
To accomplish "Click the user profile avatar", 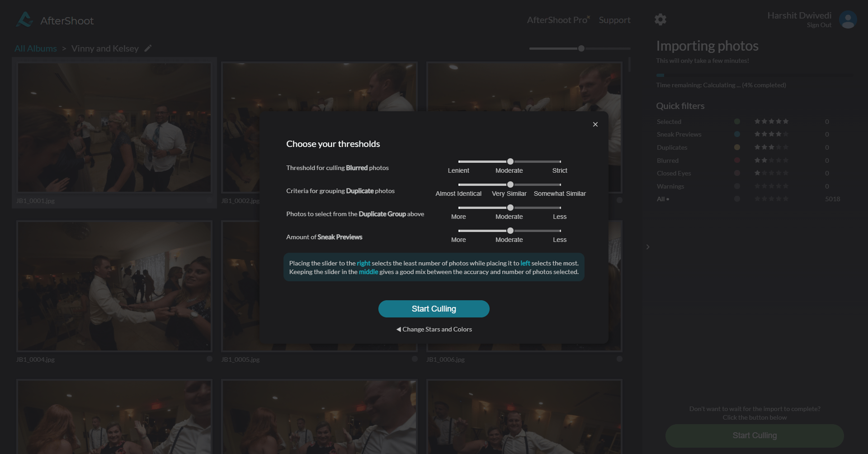I will tap(848, 20).
